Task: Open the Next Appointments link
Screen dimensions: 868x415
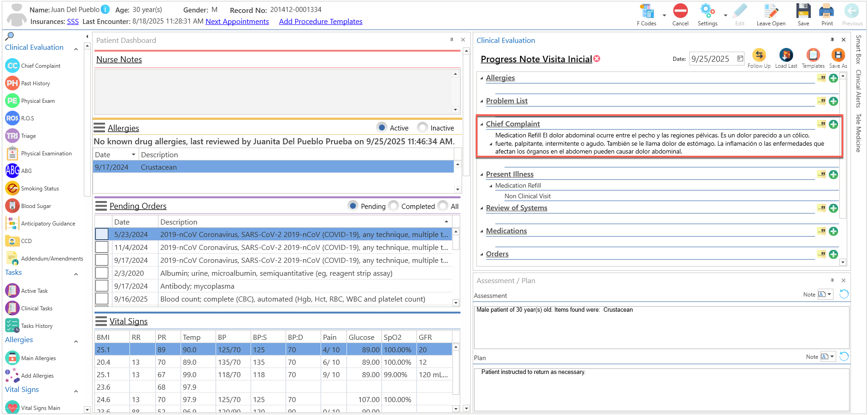Action: click(x=237, y=22)
